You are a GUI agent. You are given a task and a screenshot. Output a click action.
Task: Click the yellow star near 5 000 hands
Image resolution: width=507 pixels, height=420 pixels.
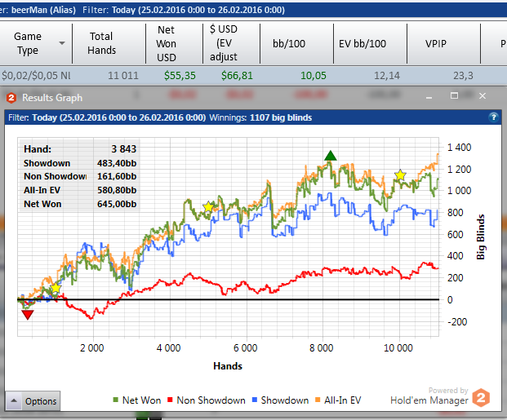coord(208,207)
